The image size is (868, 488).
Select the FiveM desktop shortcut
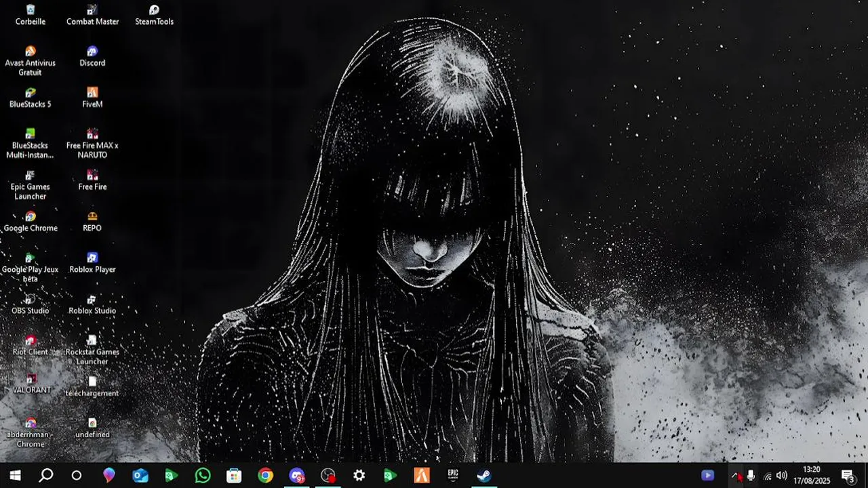tap(92, 98)
